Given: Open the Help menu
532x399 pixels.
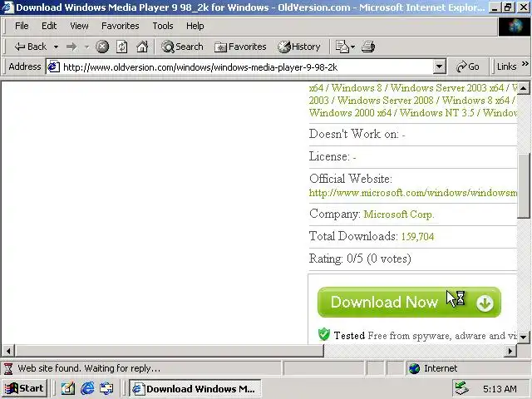Looking at the screenshot, I should [x=195, y=26].
